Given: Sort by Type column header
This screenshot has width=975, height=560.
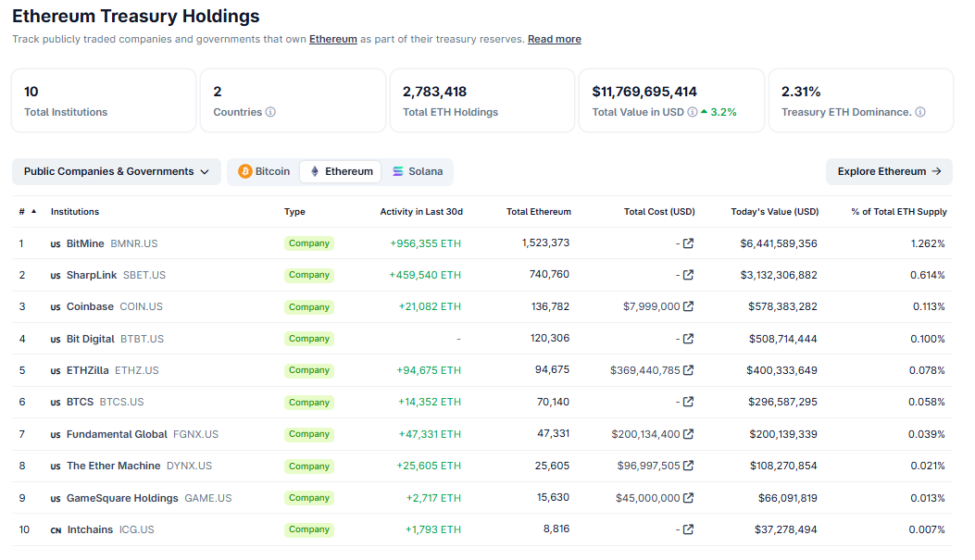Looking at the screenshot, I should [294, 212].
